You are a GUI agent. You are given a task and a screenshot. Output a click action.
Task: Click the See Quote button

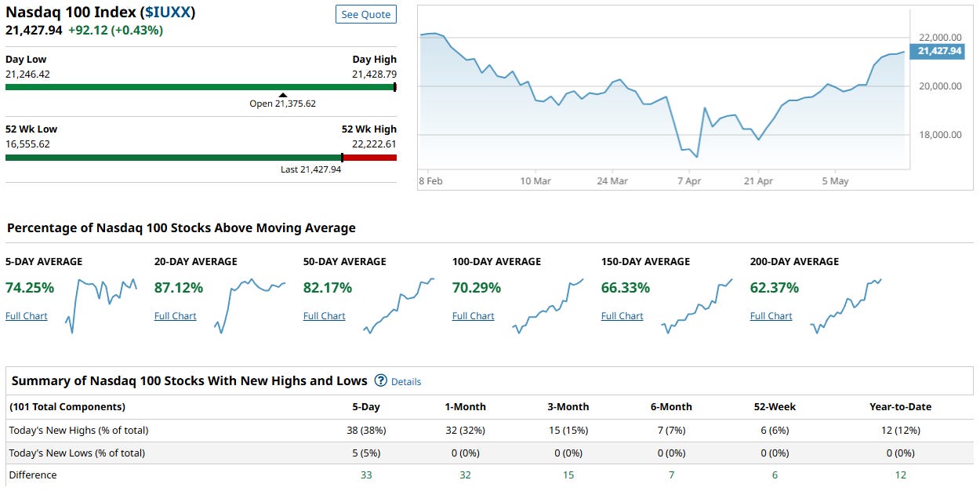tap(366, 15)
